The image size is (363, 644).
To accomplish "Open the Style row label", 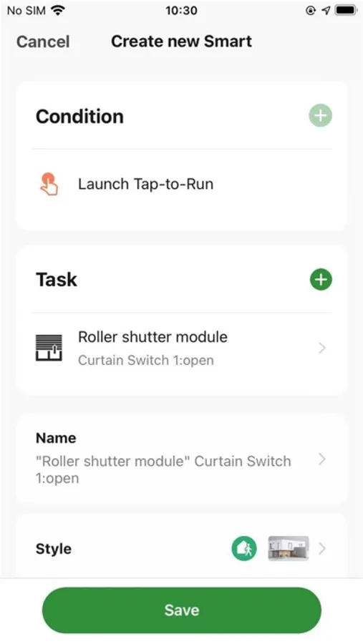I will point(54,549).
